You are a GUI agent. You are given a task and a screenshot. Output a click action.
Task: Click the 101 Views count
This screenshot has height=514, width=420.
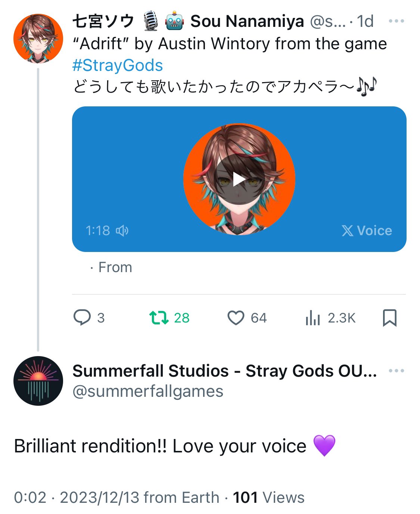coord(268,497)
